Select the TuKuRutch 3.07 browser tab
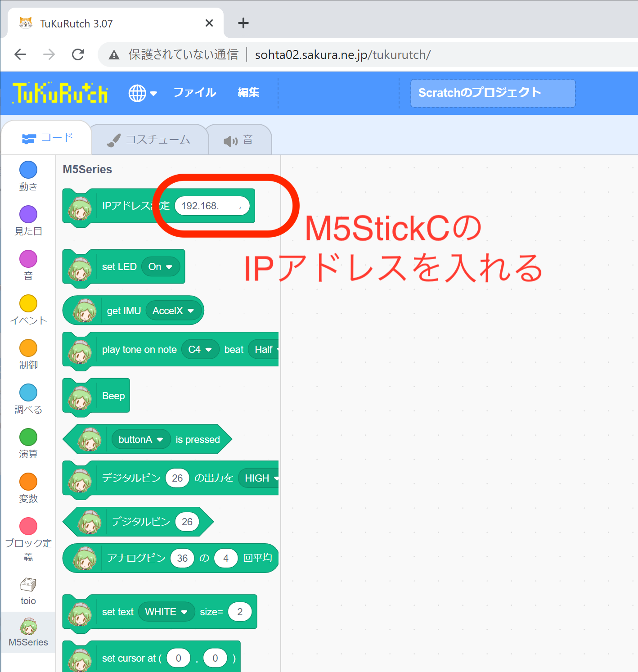 (115, 23)
